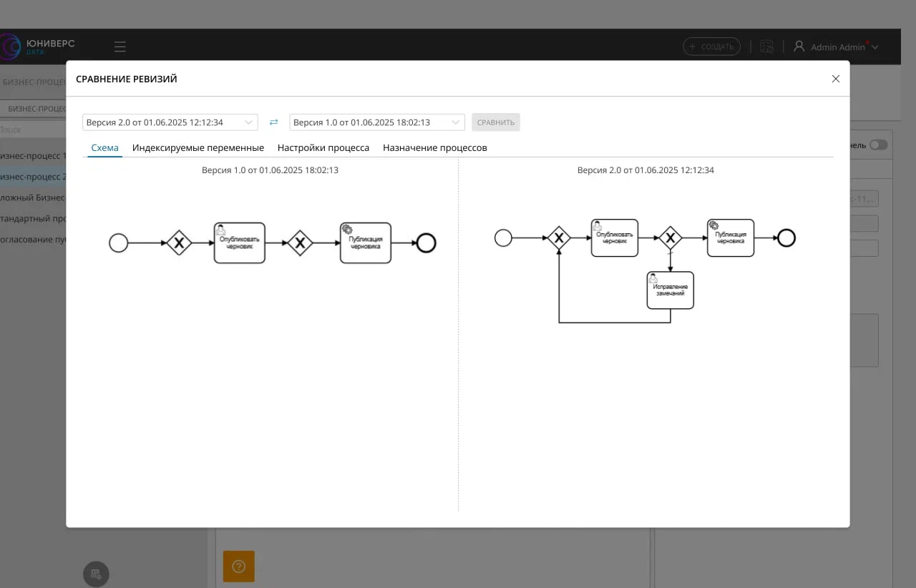This screenshot has height=588, width=916.
Task: Click the Создать button
Action: click(711, 46)
